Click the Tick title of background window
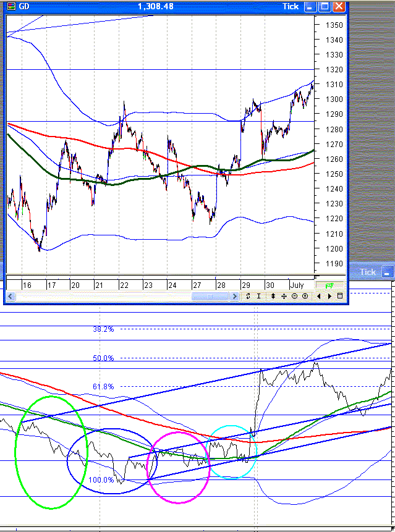Image resolution: width=395 pixels, height=532 pixels. pos(368,272)
